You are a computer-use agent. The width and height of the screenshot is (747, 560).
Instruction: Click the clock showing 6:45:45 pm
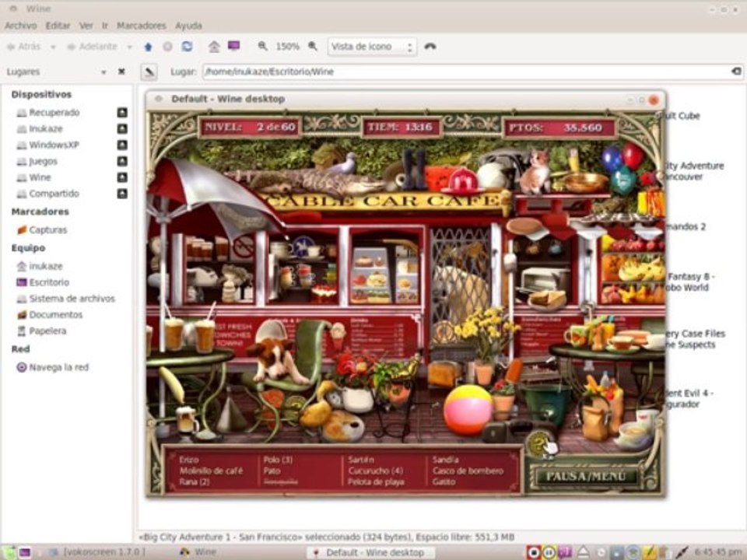tap(717, 552)
